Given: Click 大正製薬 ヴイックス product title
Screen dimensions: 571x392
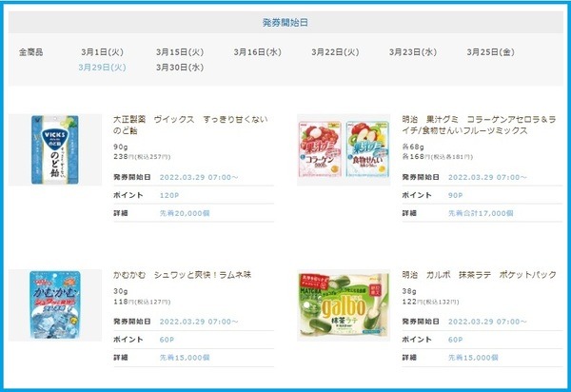Looking at the screenshot, I should (x=190, y=125).
